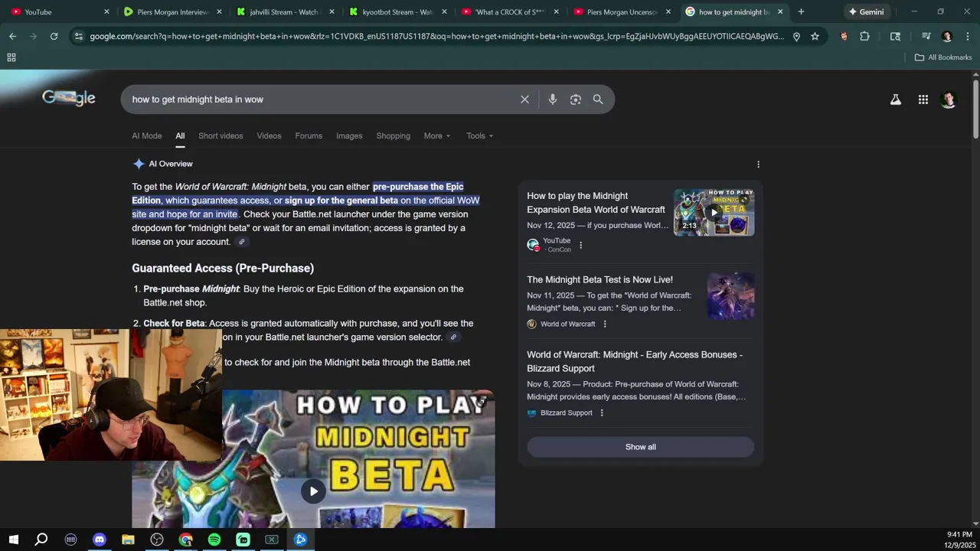Open the Gemini button in title bar
Image resolution: width=980 pixels, height=551 pixels.
(866, 11)
